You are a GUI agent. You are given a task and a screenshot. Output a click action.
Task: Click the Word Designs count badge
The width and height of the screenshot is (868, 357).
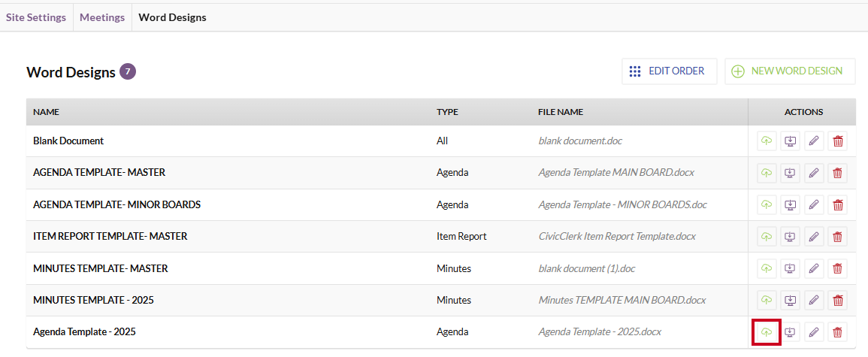coord(128,72)
